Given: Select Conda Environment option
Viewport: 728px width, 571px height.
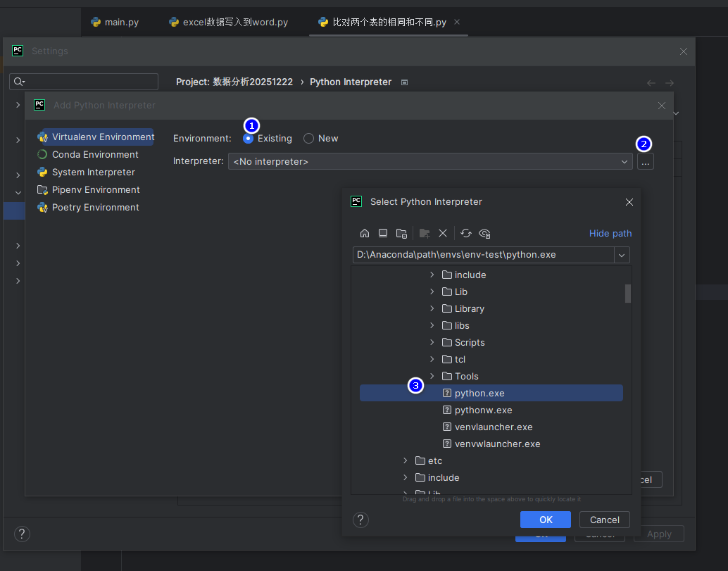Looking at the screenshot, I should pos(88,155).
